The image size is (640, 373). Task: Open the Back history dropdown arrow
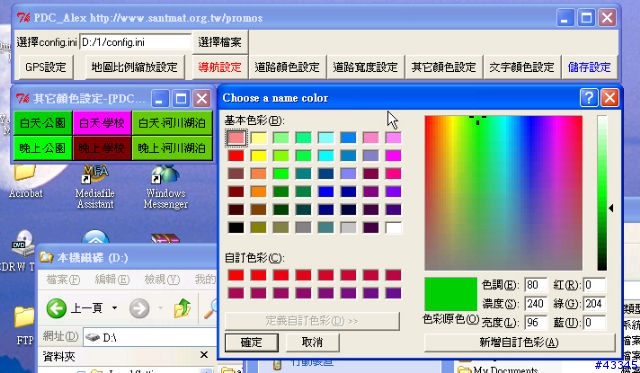click(x=115, y=308)
